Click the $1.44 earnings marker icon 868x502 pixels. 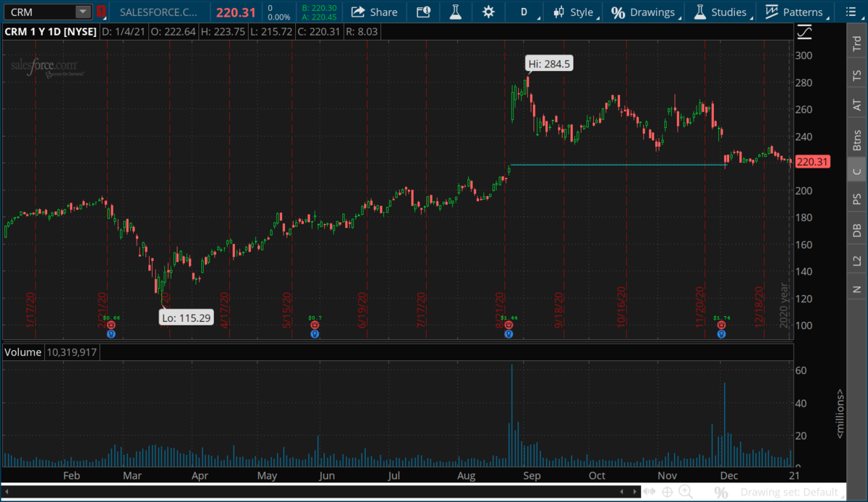(509, 326)
